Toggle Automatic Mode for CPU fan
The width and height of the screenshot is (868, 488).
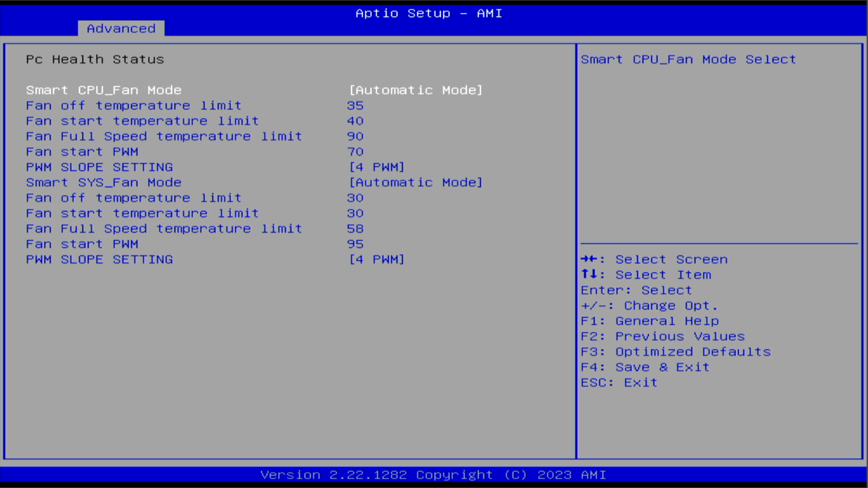click(416, 90)
